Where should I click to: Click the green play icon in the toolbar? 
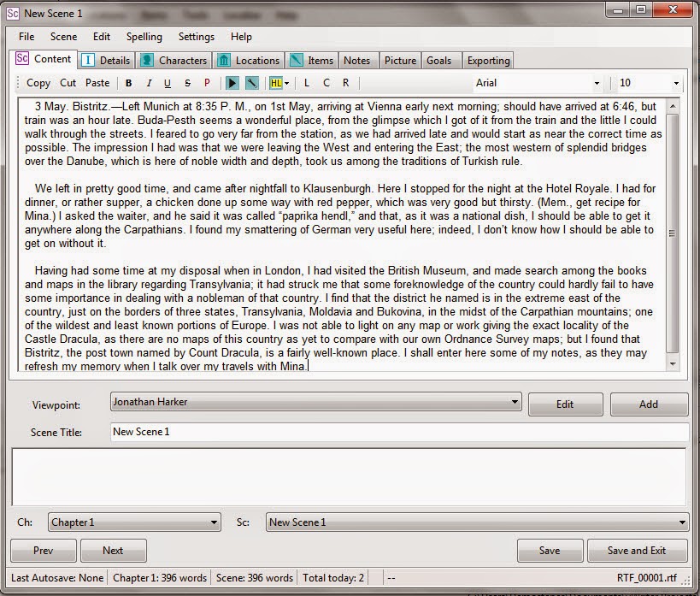[x=232, y=82]
